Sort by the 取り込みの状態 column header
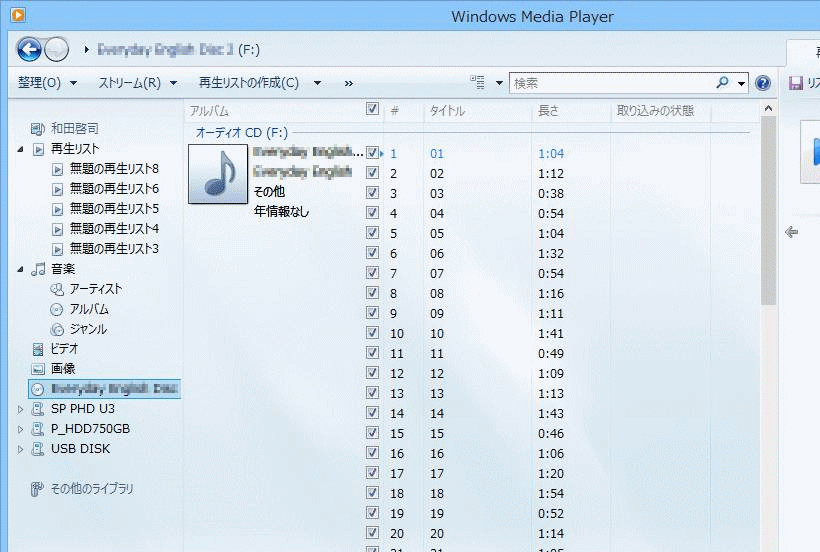The width and height of the screenshot is (820, 552). [655, 111]
